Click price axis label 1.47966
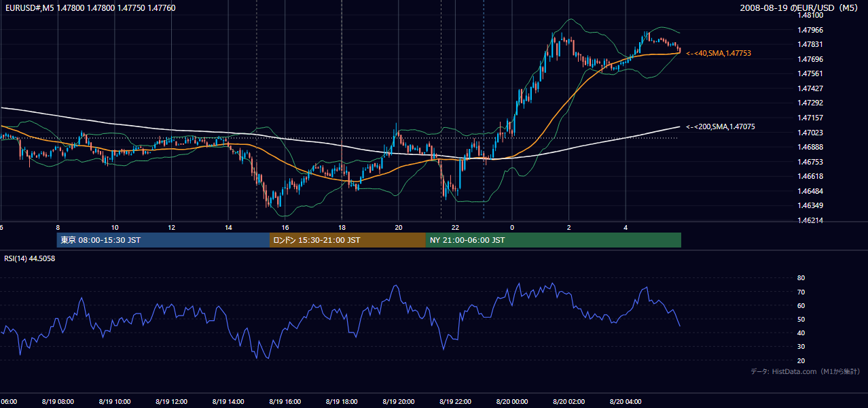868x408 pixels. [810, 30]
